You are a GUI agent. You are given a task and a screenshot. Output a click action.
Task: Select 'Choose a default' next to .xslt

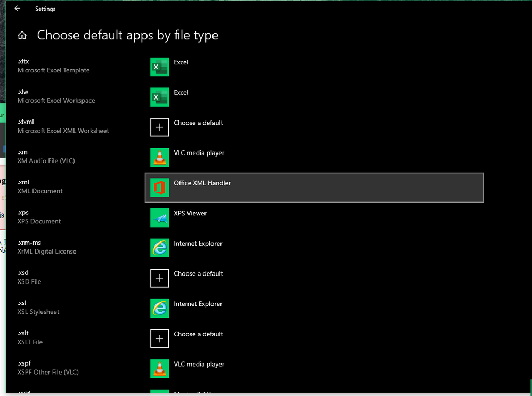(198, 334)
